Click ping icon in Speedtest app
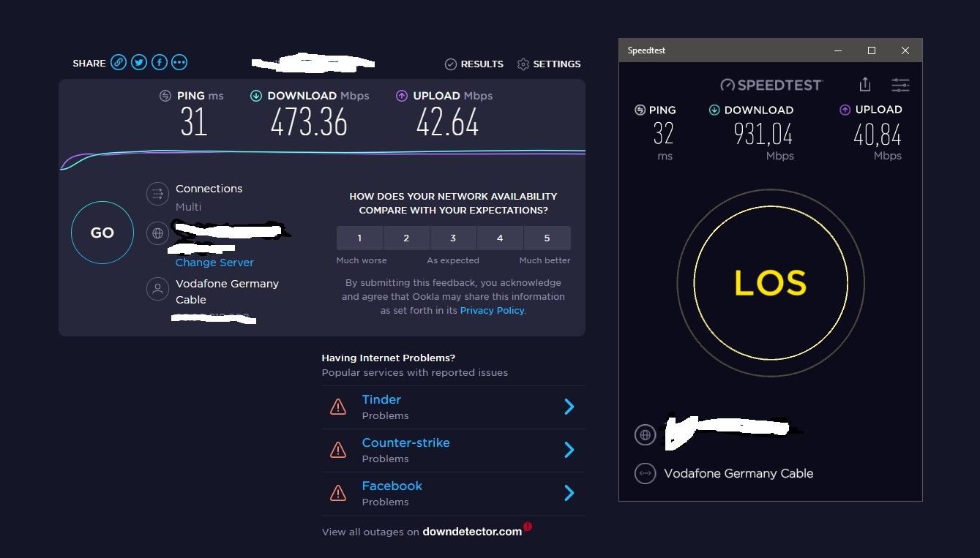The width and height of the screenshot is (980, 558). pos(640,110)
